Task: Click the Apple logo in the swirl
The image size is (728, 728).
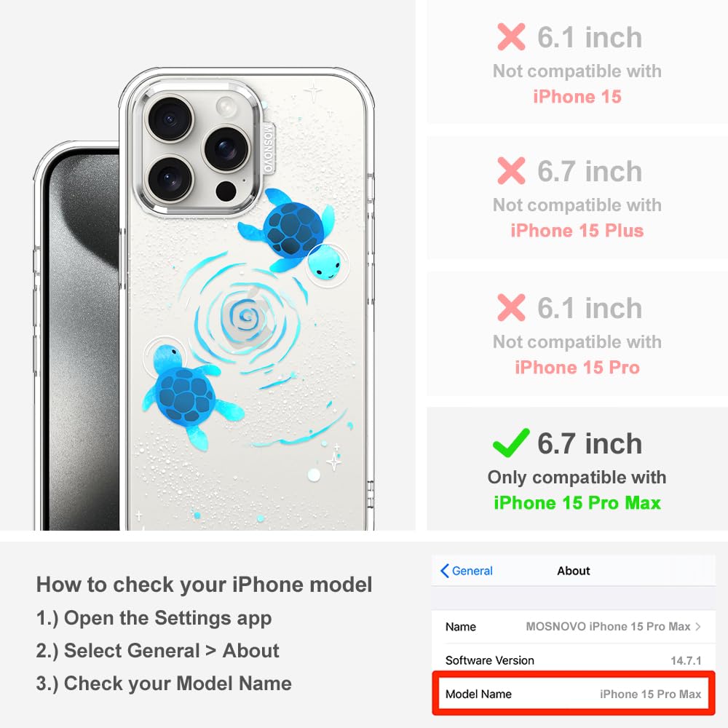Action: [245, 317]
